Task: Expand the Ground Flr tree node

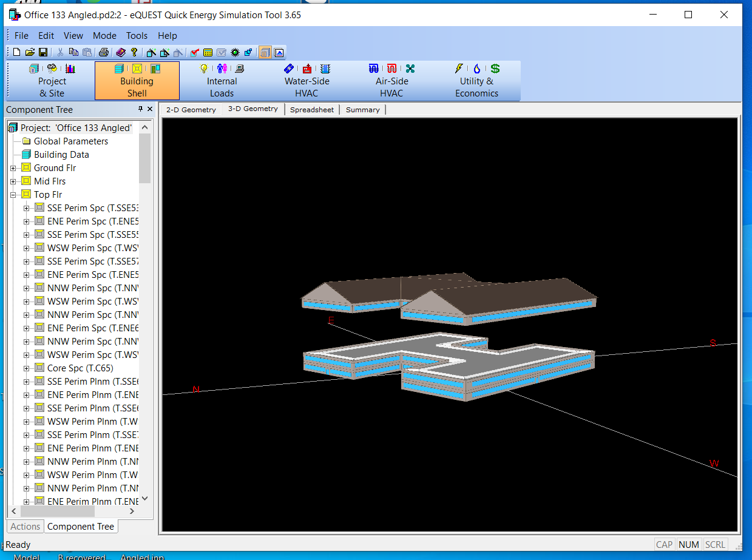Action: tap(13, 168)
